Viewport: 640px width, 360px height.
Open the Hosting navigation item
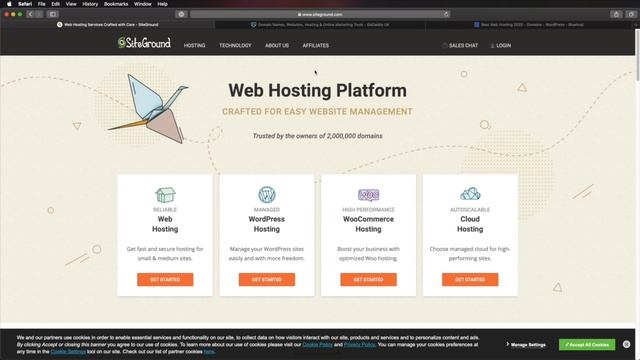tap(194, 45)
